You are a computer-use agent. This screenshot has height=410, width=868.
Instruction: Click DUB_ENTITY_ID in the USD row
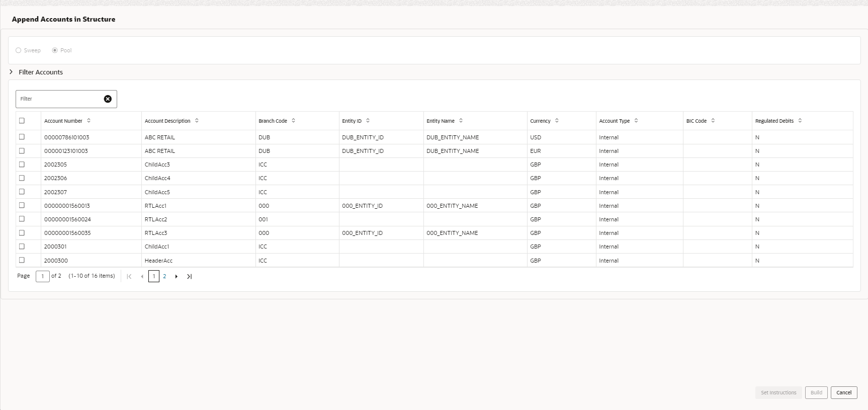click(363, 137)
